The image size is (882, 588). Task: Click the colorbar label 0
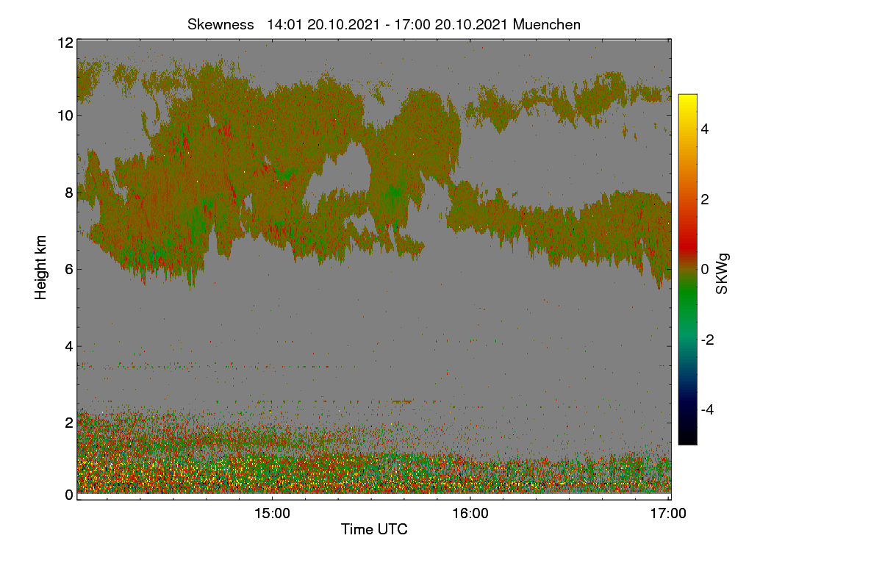point(704,269)
